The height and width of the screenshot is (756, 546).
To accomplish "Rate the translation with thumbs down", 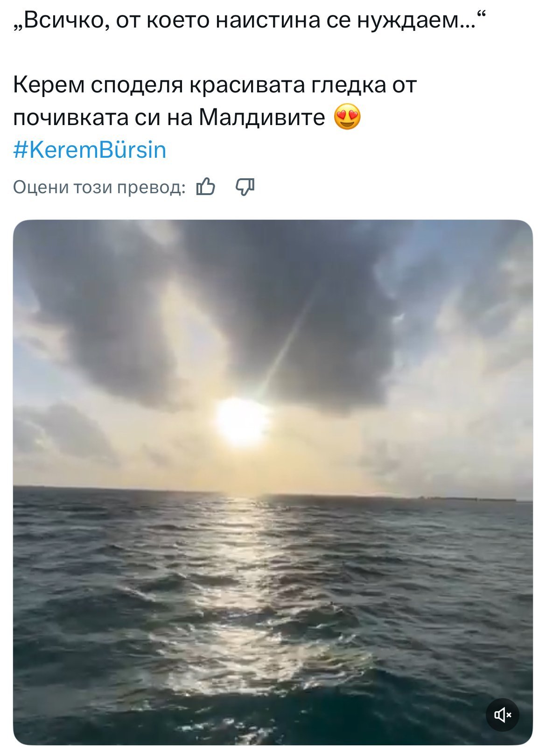I will 245,187.
